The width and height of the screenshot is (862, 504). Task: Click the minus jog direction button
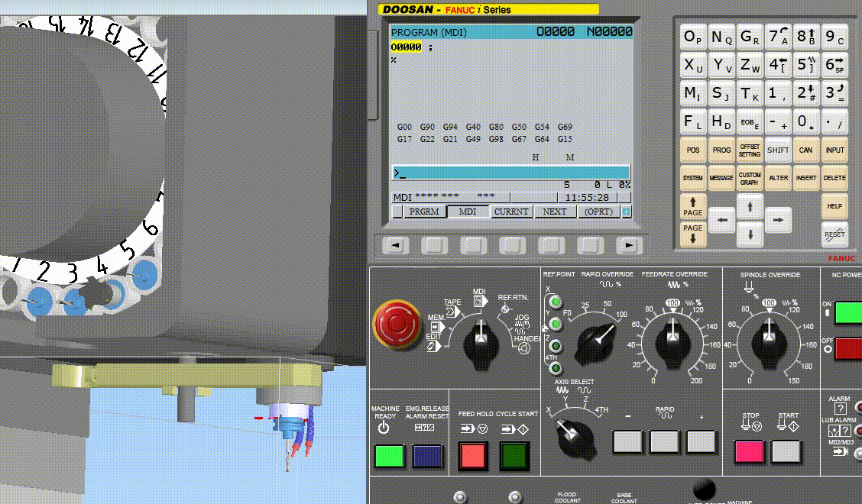pos(627,441)
